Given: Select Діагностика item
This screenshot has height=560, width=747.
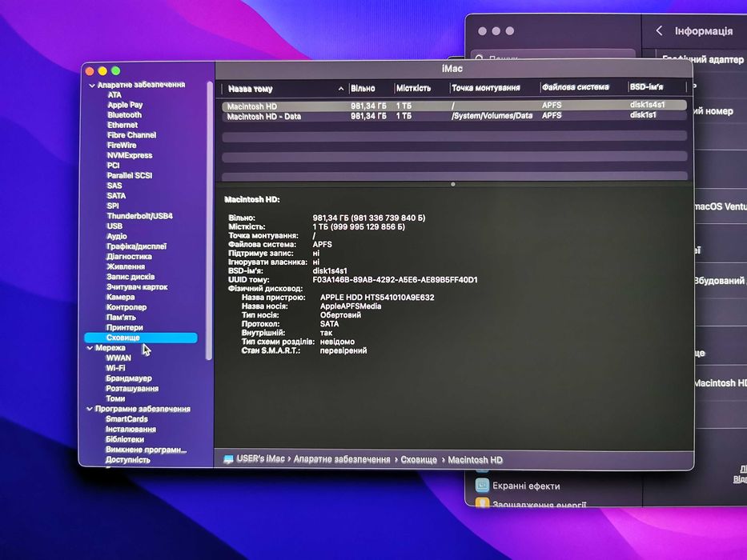Looking at the screenshot, I should point(129,256).
